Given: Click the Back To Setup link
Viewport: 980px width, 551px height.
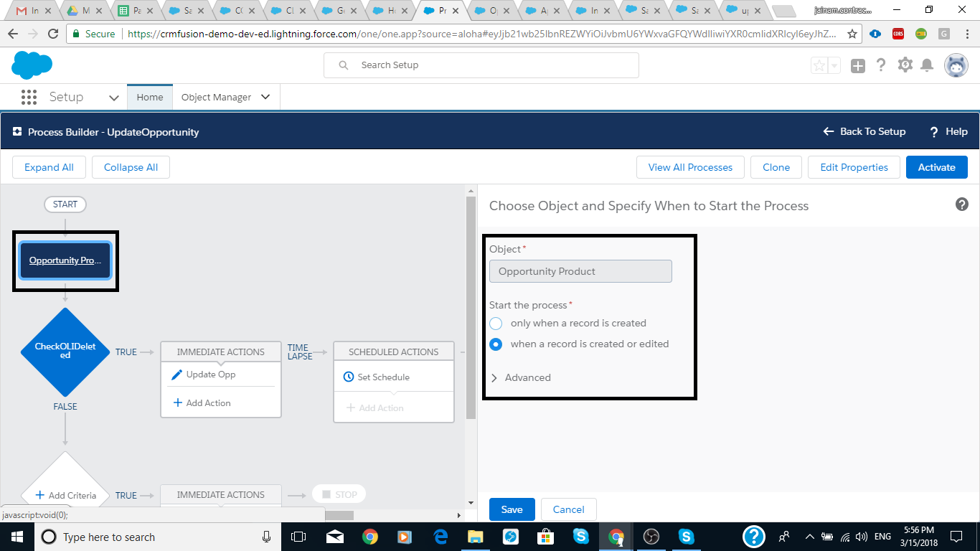Looking at the screenshot, I should (x=864, y=131).
